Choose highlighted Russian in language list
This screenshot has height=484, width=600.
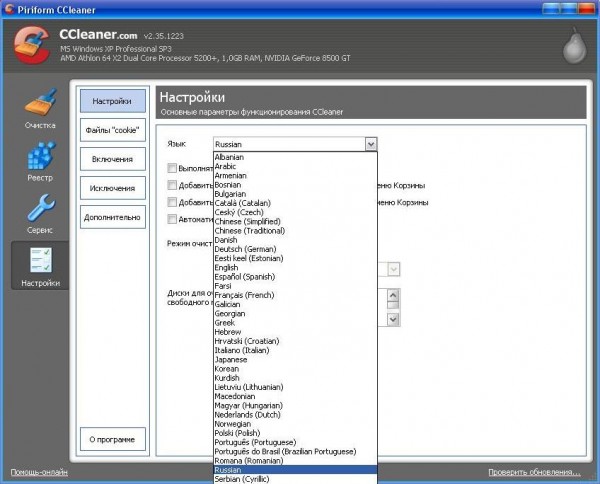(295, 469)
